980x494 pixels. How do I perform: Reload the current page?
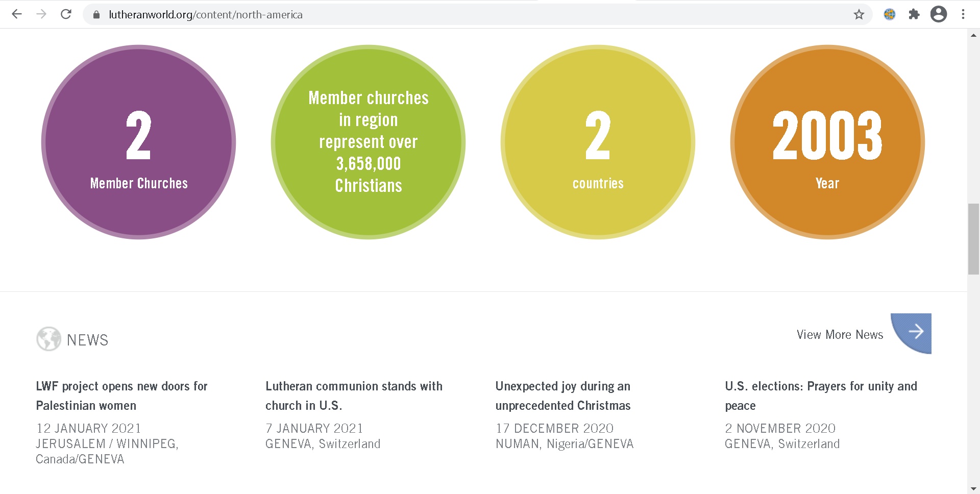(66, 14)
